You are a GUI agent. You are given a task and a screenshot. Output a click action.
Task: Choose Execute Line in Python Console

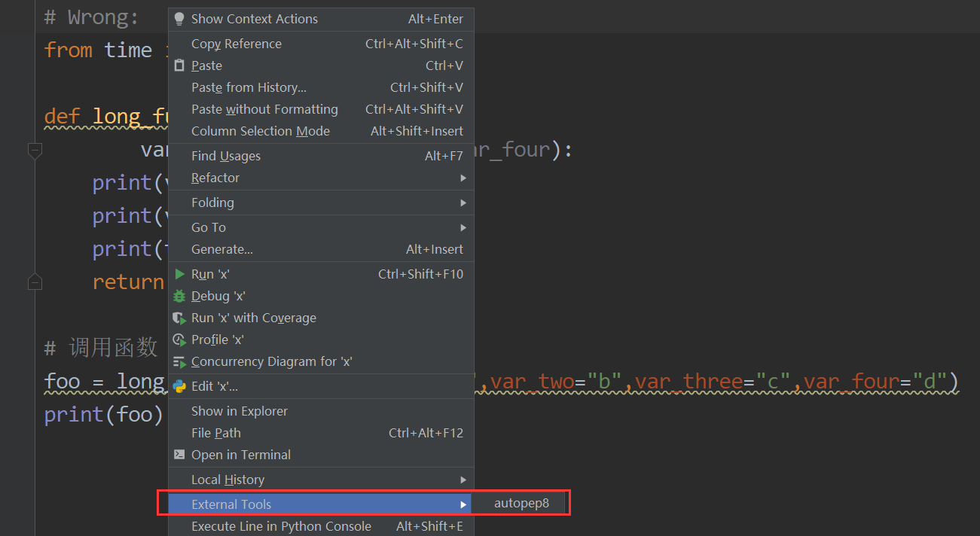click(321, 526)
